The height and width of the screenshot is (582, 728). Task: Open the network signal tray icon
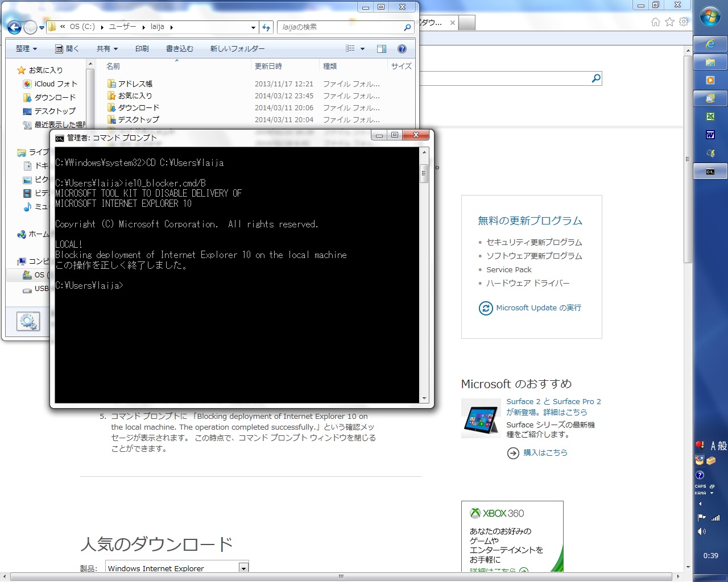coord(716,518)
